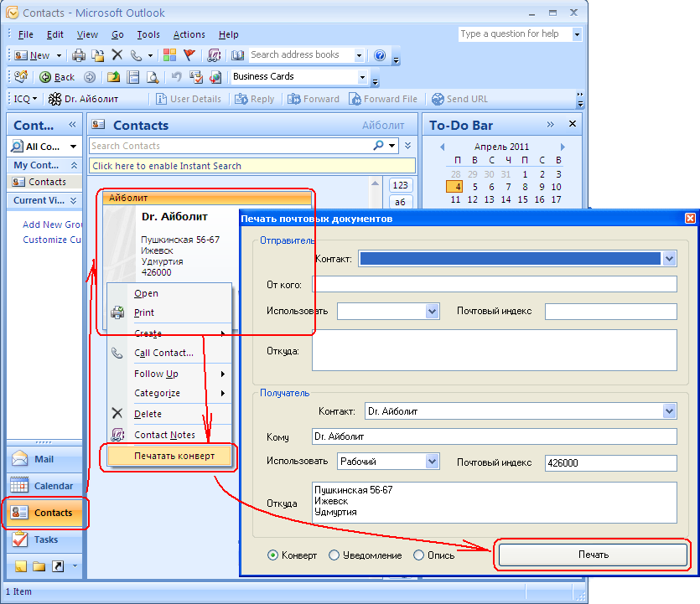
Task: Click the Delete (X) toolbar icon
Action: pos(117,55)
